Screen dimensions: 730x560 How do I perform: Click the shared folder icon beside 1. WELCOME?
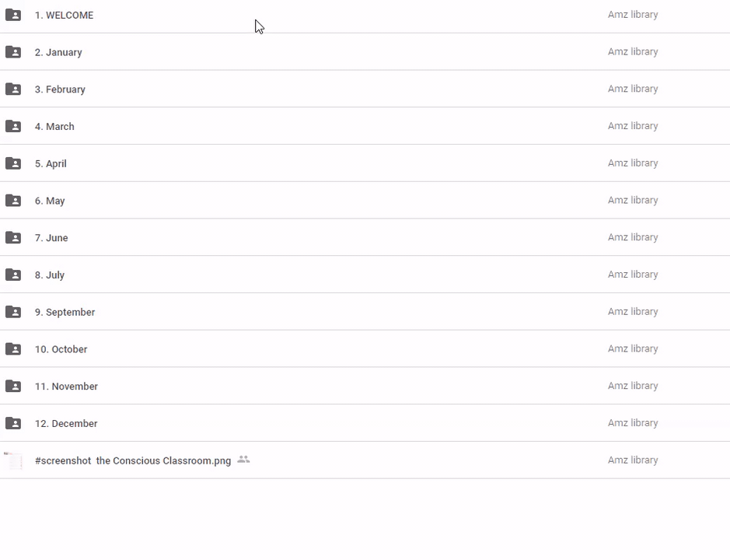(x=13, y=15)
